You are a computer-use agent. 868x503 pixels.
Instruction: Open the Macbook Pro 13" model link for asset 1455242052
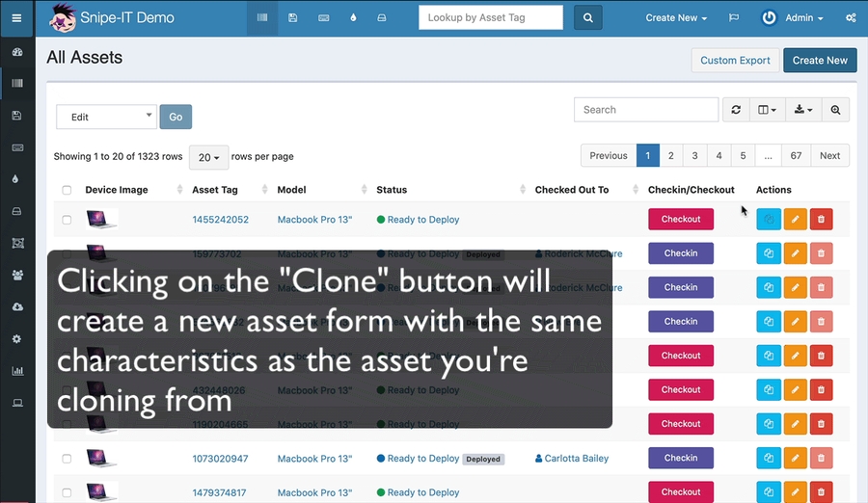pyautogui.click(x=314, y=220)
